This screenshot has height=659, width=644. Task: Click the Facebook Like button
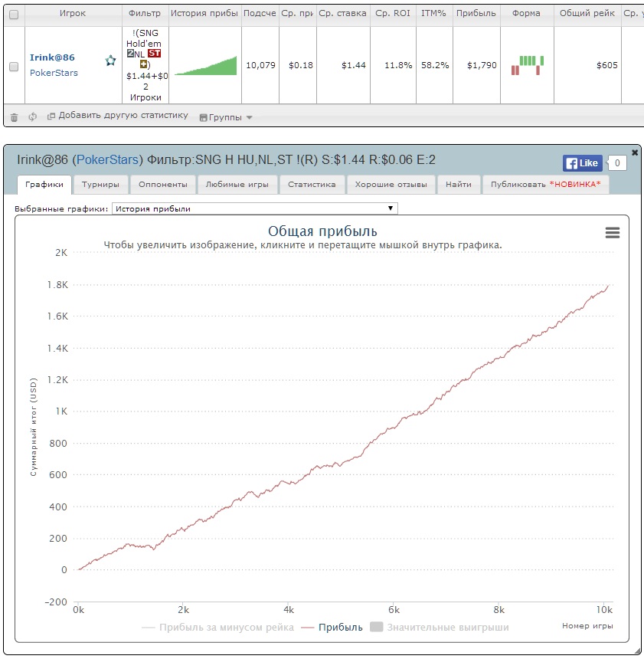583,163
